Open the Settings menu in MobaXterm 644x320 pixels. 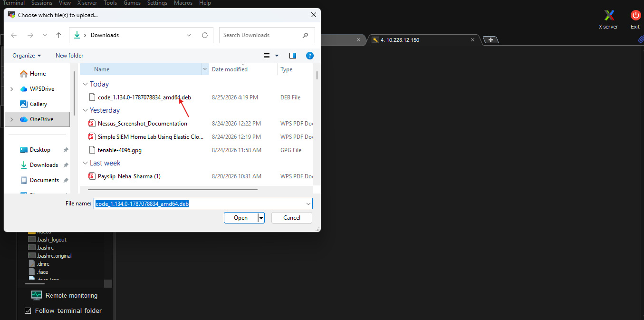(x=157, y=3)
